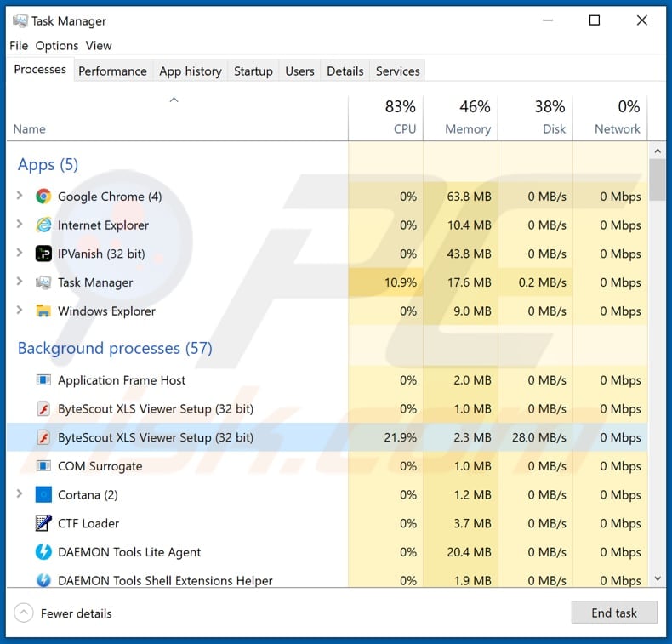This screenshot has width=672, height=644.
Task: Select the Internet Explorer row
Action: (327, 225)
